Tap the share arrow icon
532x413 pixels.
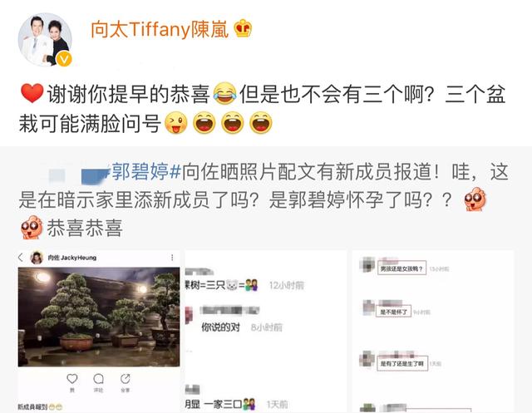click(126, 379)
